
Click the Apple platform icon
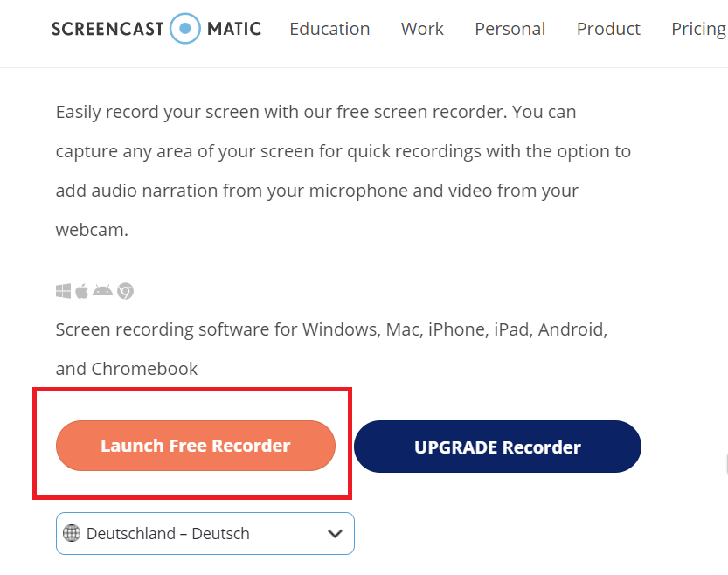(x=82, y=291)
